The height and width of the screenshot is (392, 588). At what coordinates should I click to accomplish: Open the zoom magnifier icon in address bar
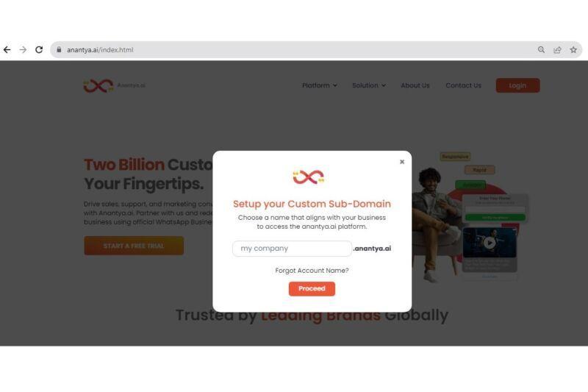[541, 49]
